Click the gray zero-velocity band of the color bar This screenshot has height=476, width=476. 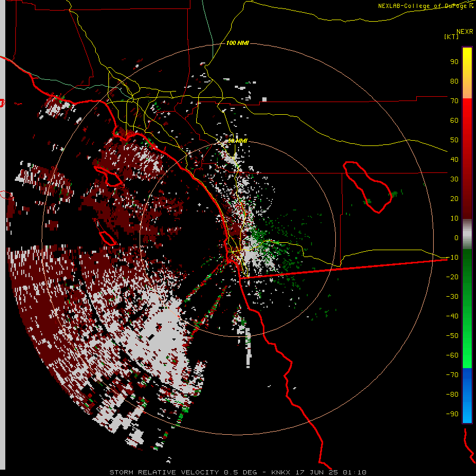467,234
